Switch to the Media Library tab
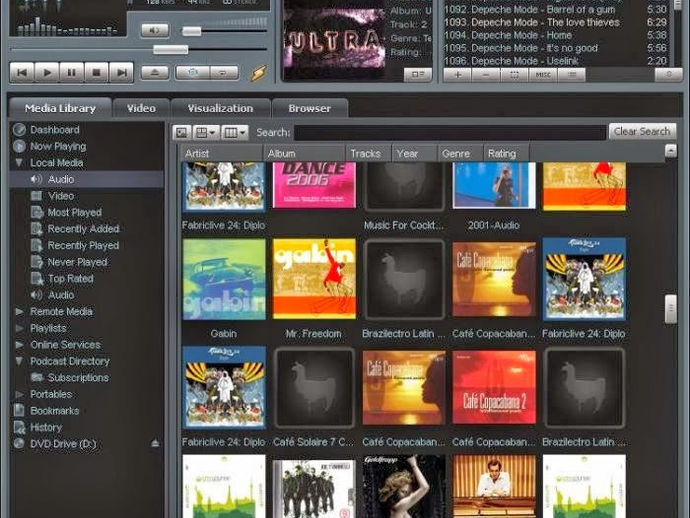Image resolution: width=690 pixels, height=518 pixels. pyautogui.click(x=60, y=108)
